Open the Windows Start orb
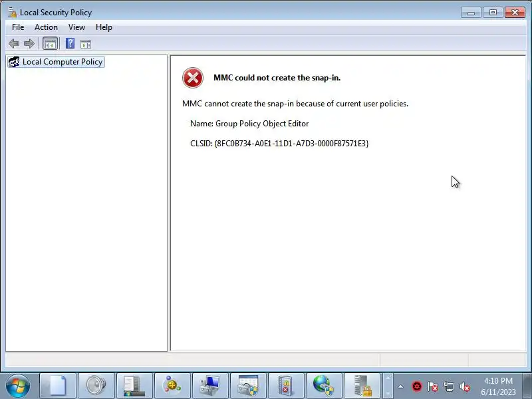 (18, 386)
